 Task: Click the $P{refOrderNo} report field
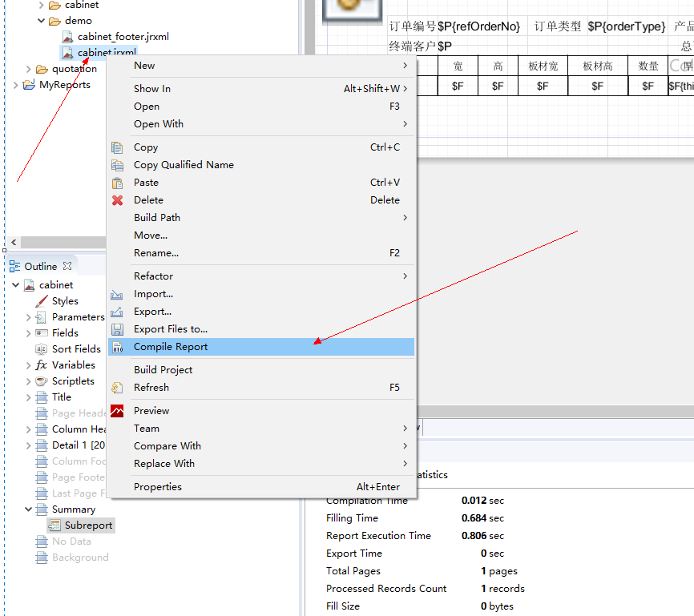pos(478,26)
